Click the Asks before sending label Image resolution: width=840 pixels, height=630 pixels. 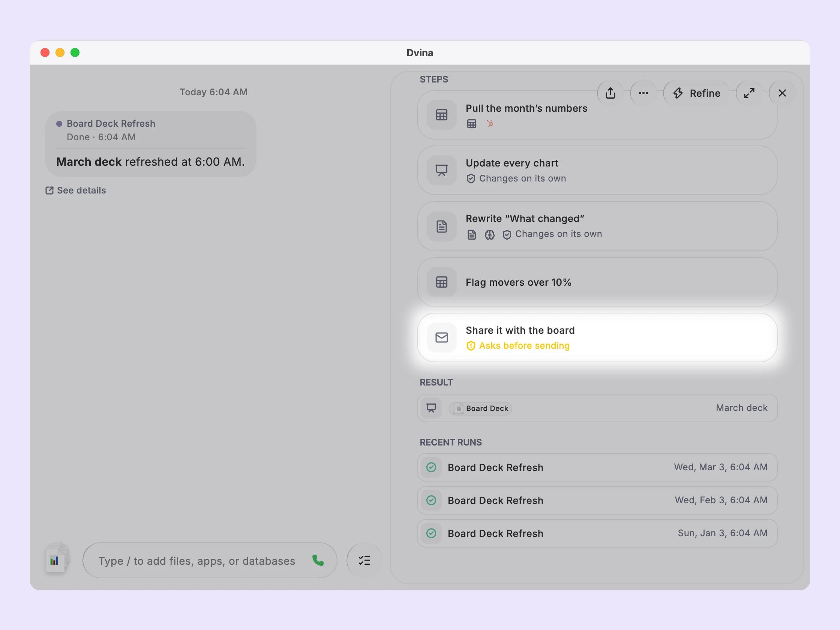[524, 346]
